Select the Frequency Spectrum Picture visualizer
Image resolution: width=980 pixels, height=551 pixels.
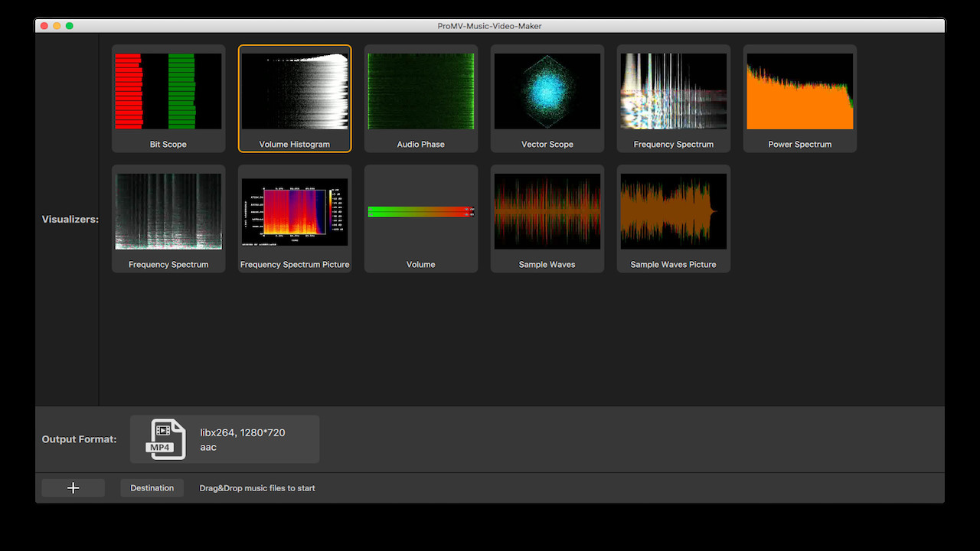(x=295, y=218)
